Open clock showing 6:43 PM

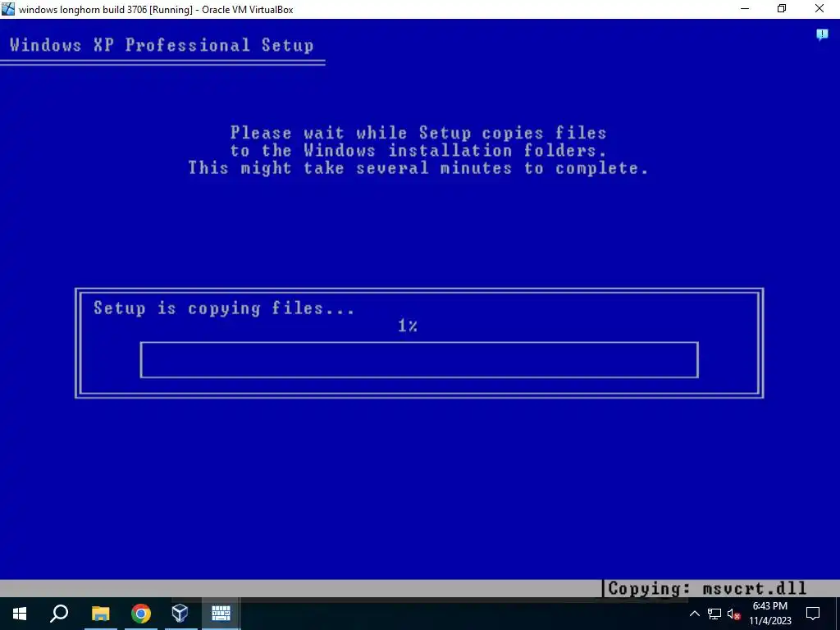coord(769,614)
